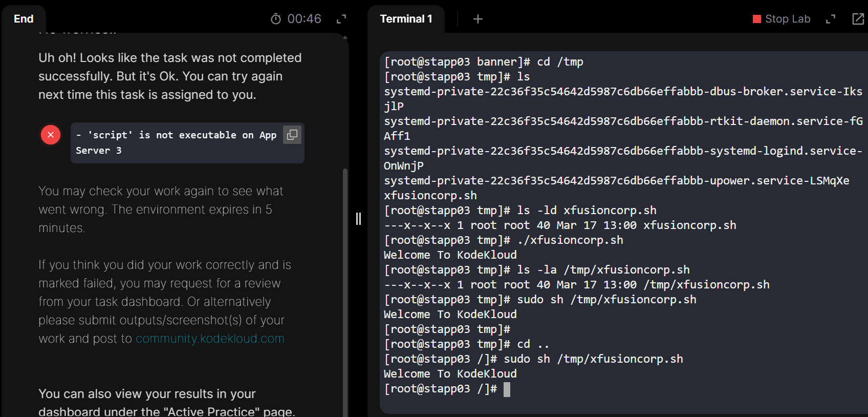Open the community.kodekloud.com link
The width and height of the screenshot is (868, 417).
click(210, 339)
